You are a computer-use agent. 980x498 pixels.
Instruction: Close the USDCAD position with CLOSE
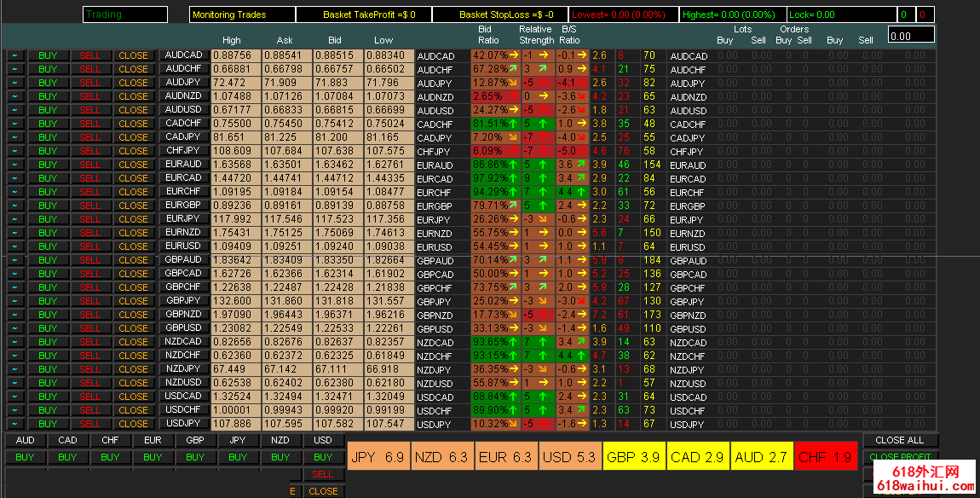tap(133, 397)
